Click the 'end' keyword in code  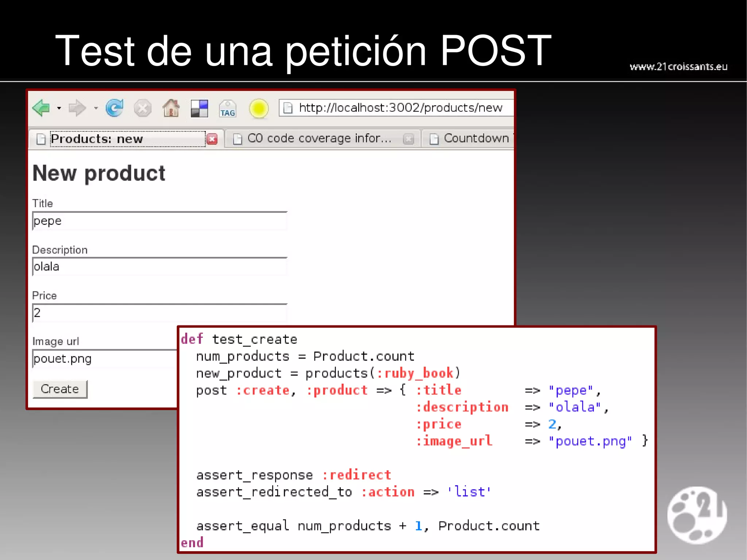coord(192,543)
